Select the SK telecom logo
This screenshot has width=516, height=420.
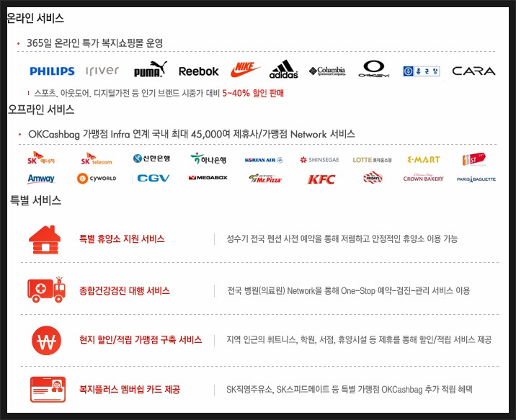(x=97, y=159)
